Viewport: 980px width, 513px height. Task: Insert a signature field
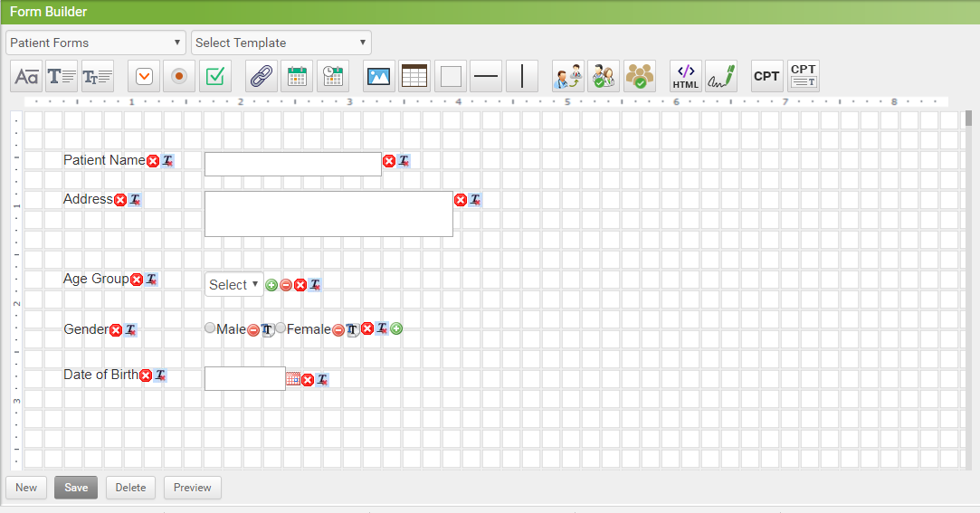click(x=721, y=76)
